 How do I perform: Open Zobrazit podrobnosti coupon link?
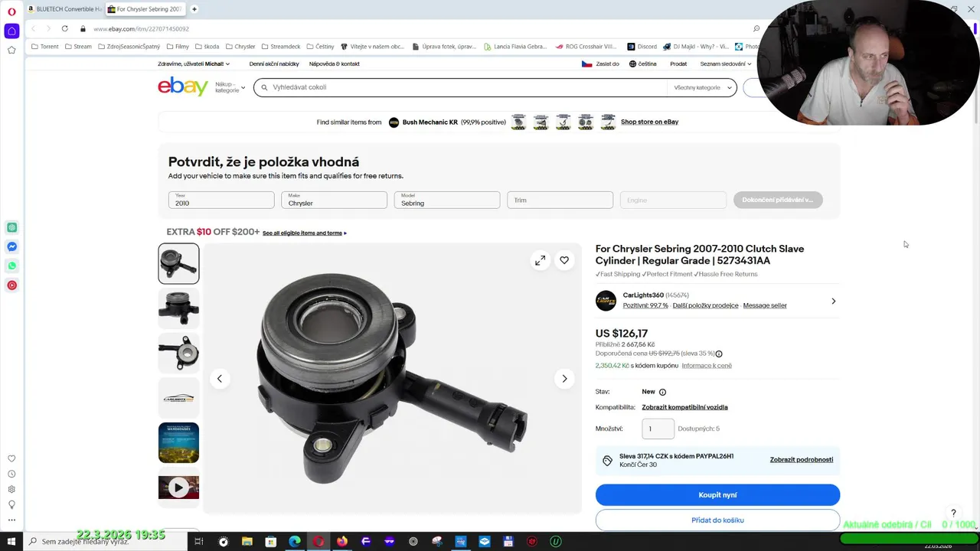point(802,459)
